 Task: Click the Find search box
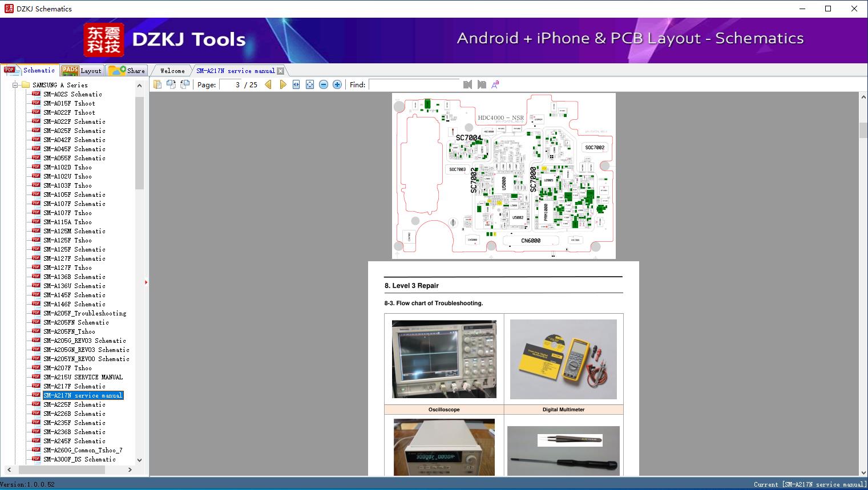click(414, 84)
